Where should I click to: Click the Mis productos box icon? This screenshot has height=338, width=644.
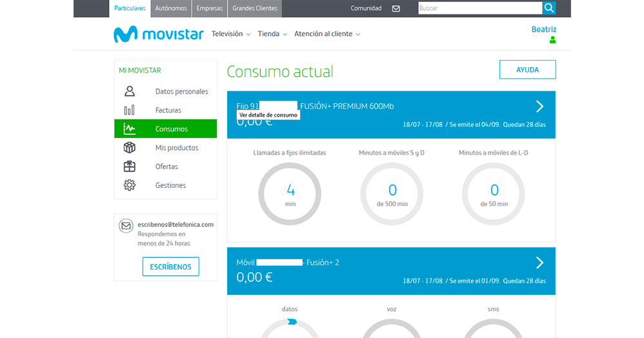[x=130, y=148]
